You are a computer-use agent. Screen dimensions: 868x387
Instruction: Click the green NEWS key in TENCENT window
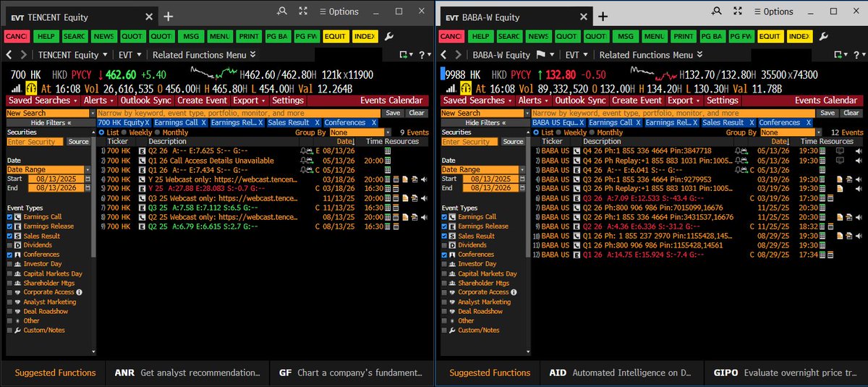(103, 36)
